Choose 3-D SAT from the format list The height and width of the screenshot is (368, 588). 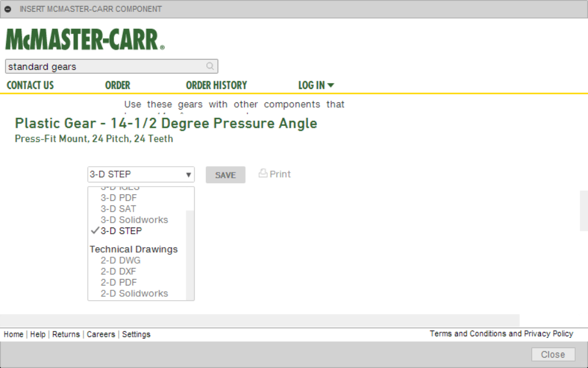[x=118, y=209]
